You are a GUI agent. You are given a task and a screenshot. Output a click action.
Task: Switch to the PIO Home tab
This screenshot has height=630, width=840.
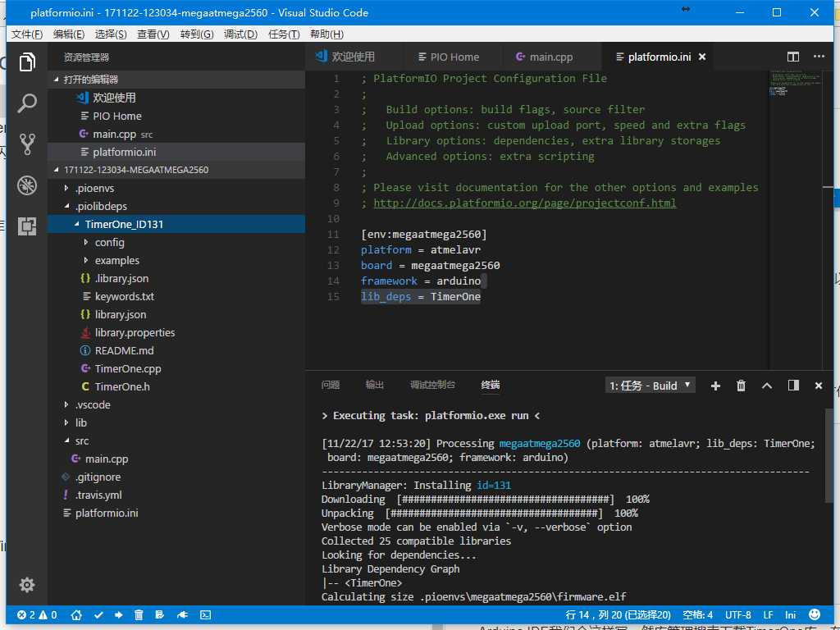point(454,57)
